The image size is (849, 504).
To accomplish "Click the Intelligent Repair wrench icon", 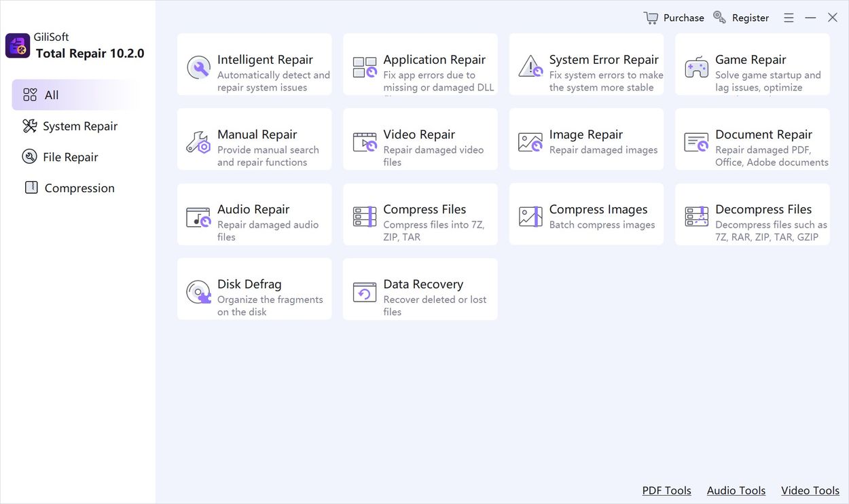I will click(198, 67).
